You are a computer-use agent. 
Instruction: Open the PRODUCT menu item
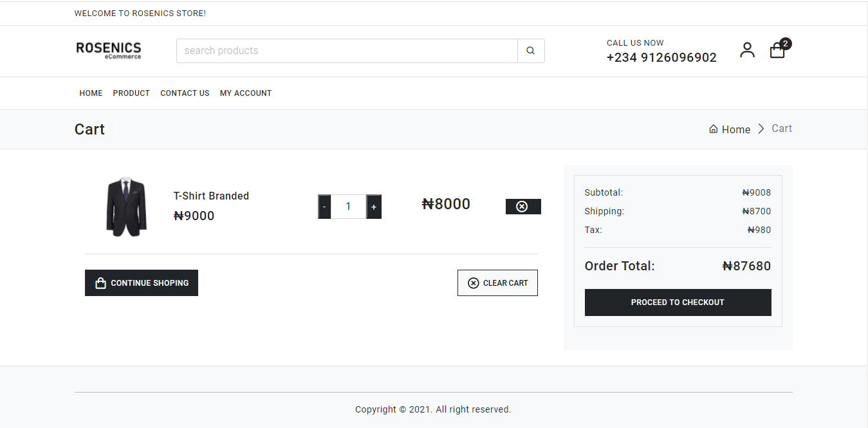click(x=131, y=93)
